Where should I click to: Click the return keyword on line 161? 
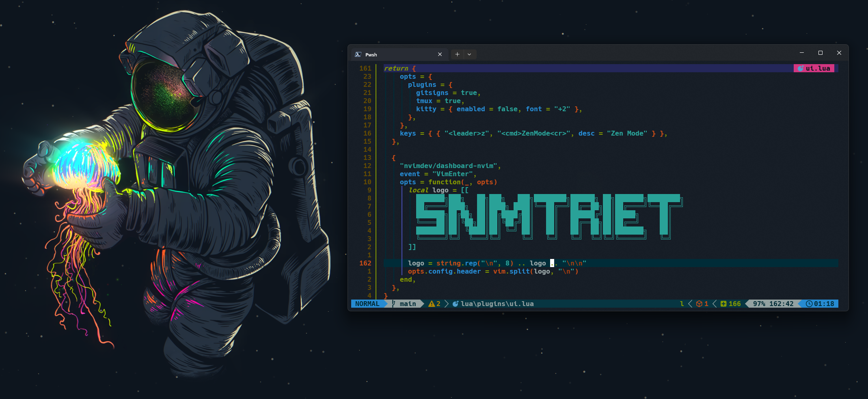click(396, 68)
